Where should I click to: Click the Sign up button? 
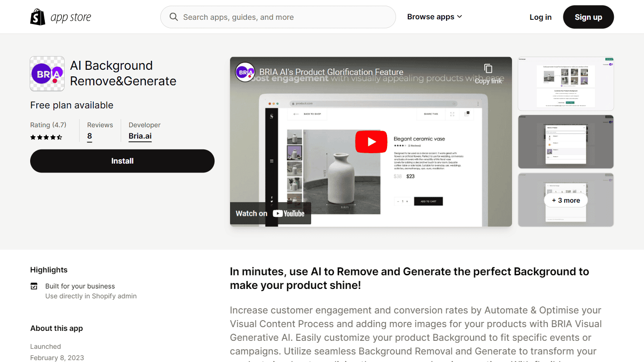point(588,16)
